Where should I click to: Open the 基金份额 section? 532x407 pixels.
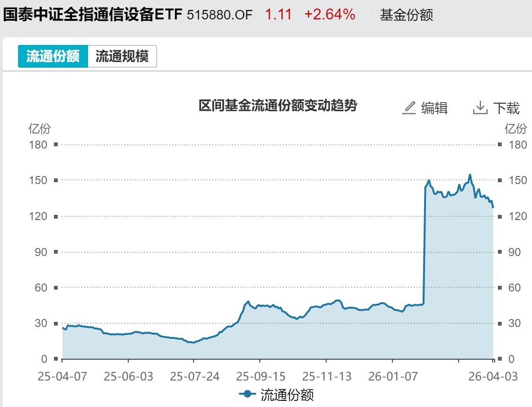(405, 16)
